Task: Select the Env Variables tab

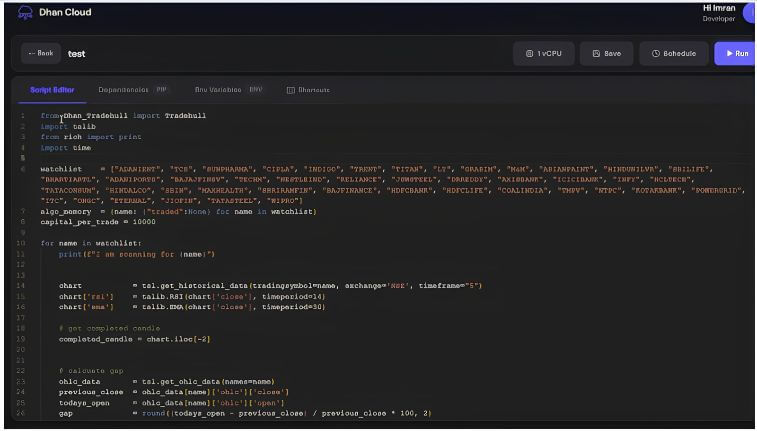Action: tap(228, 90)
